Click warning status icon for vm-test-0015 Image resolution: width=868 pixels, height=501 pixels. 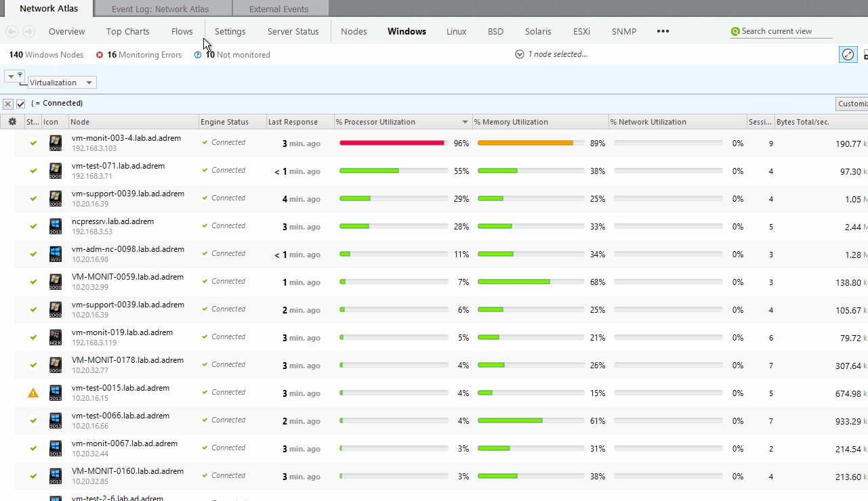[33, 393]
